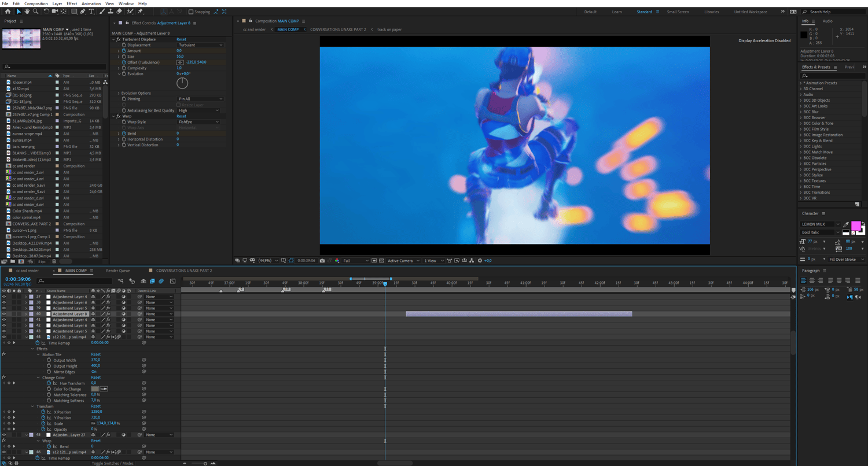This screenshot has width=868, height=466.
Task: Open the Audio panel tab
Action: [x=827, y=21]
